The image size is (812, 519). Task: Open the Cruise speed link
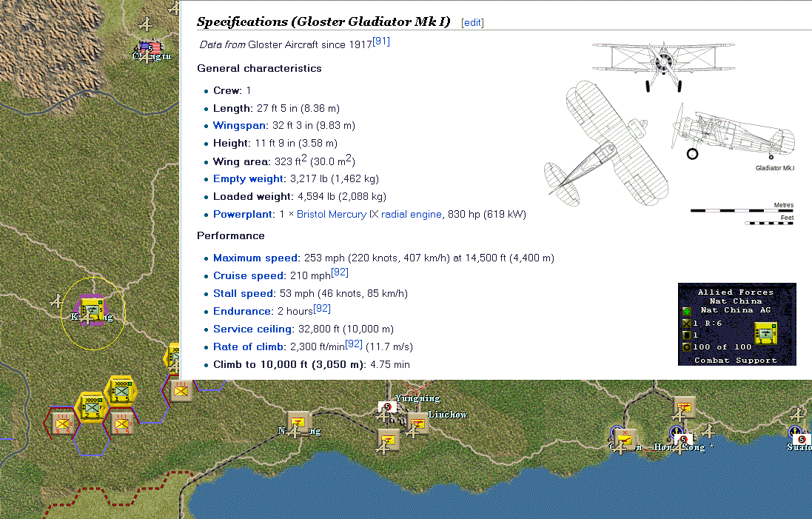click(249, 275)
